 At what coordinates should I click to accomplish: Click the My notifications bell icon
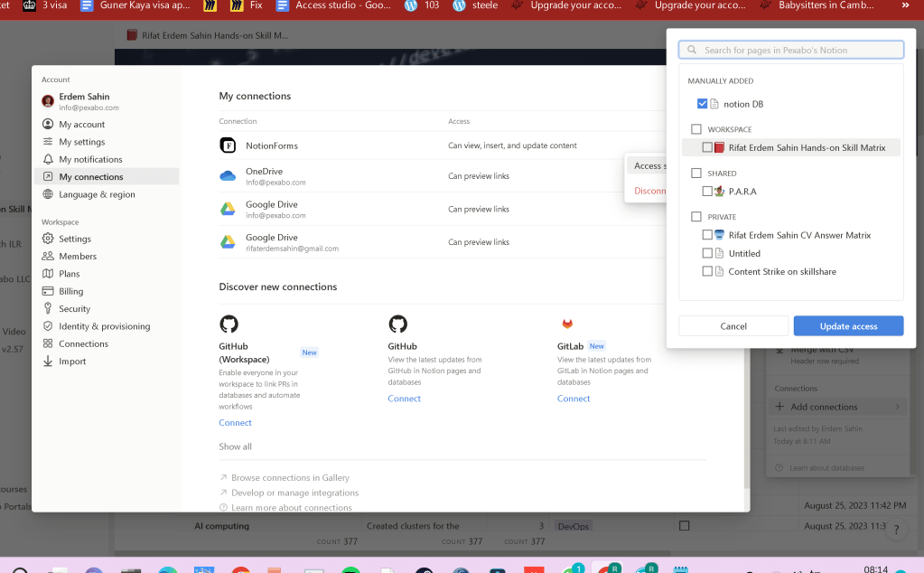(x=48, y=159)
